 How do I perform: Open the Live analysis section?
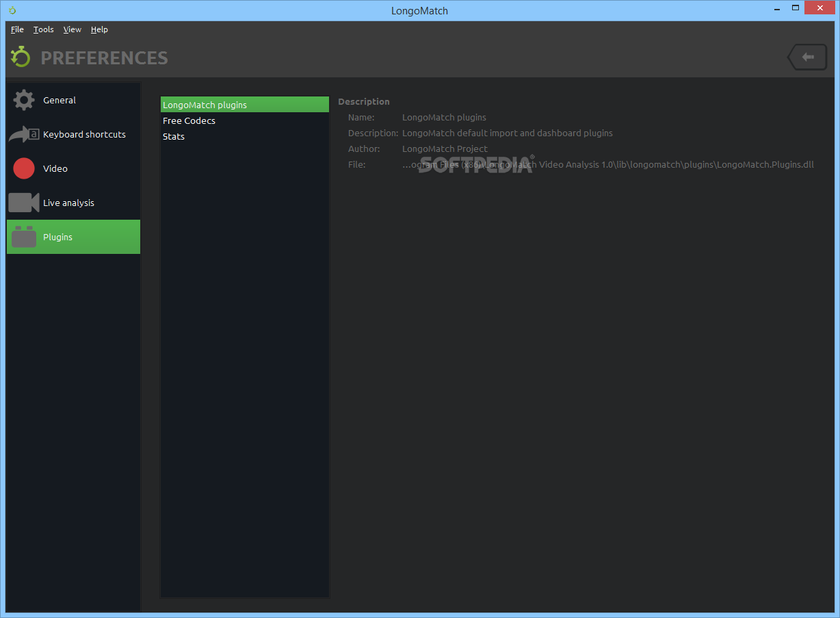pos(73,203)
